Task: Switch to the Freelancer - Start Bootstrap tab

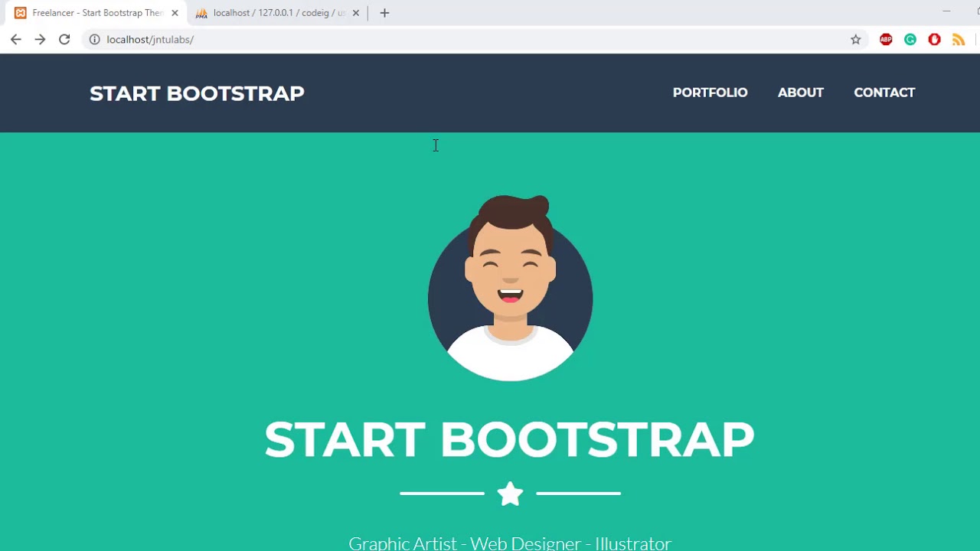Action: pyautogui.click(x=95, y=13)
